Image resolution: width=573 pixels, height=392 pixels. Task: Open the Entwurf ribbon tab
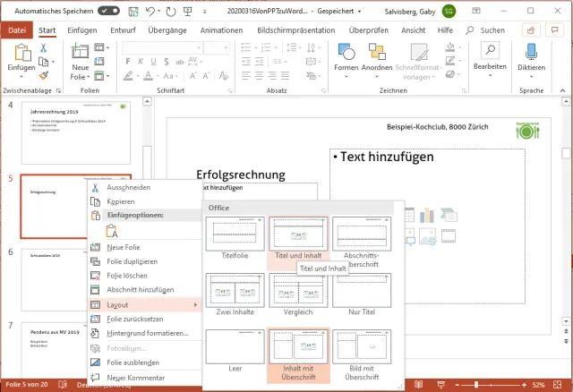coord(123,30)
